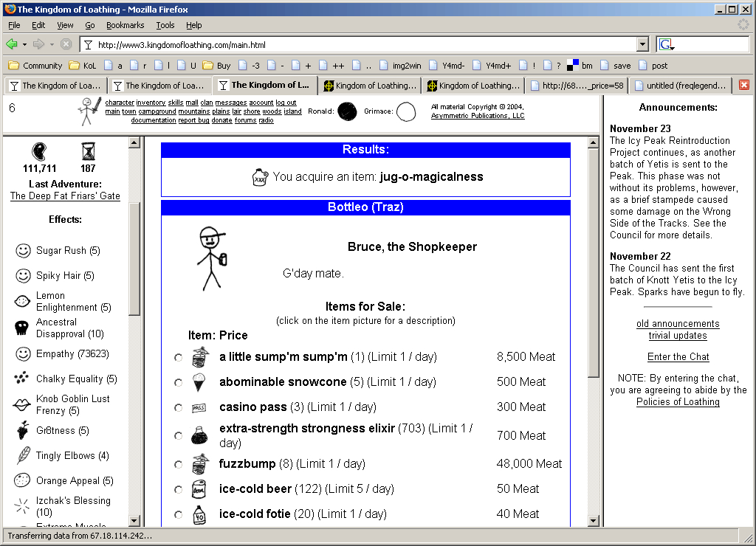Click the fuzzbump item picture

click(x=199, y=464)
